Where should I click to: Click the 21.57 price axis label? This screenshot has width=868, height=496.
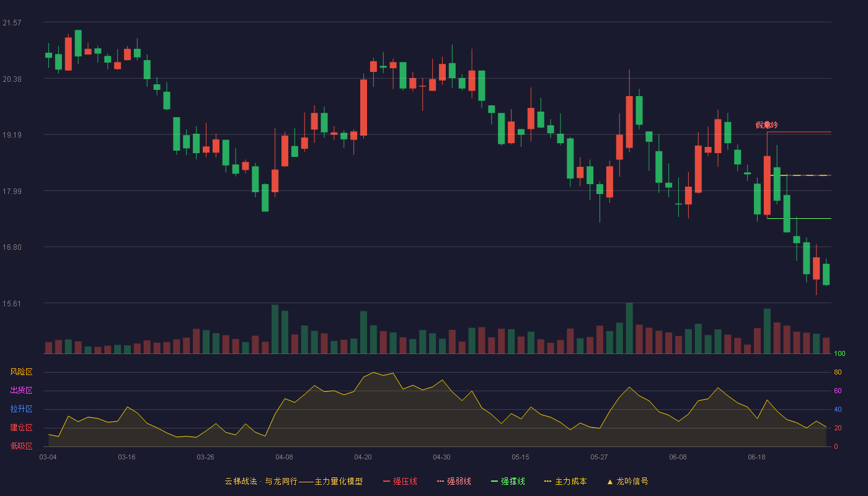click(12, 22)
